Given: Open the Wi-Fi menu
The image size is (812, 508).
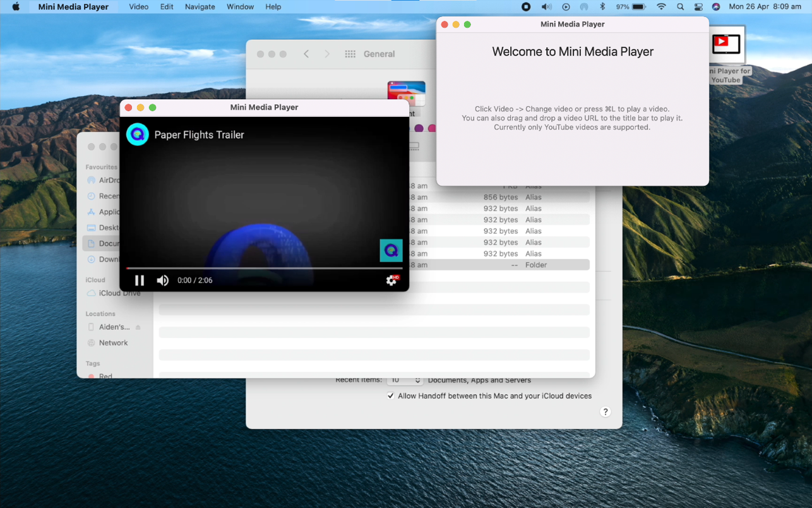Looking at the screenshot, I should [x=661, y=7].
